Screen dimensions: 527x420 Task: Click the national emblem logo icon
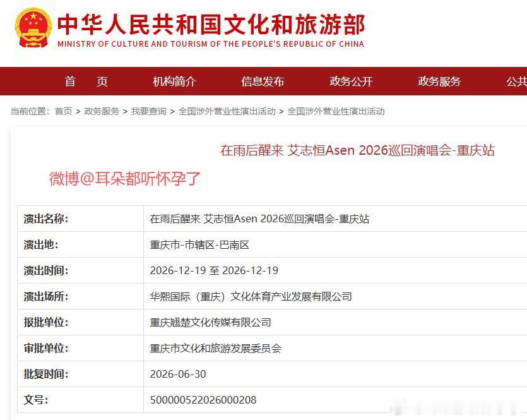(33, 28)
